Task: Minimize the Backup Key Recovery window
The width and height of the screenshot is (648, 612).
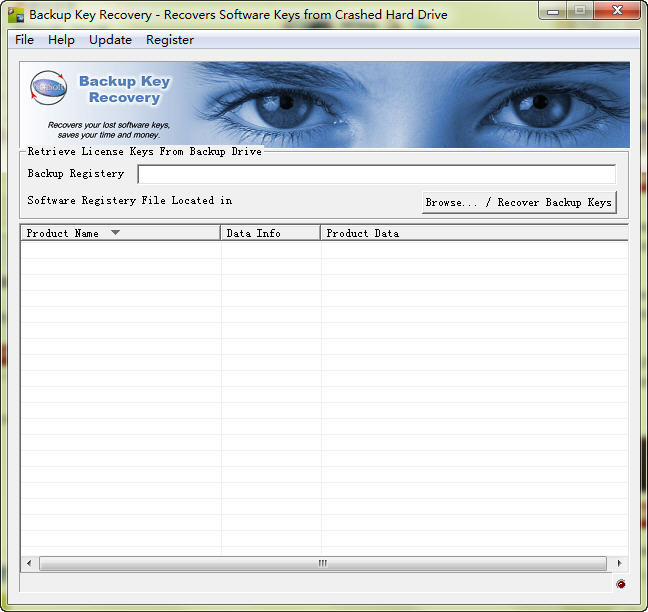Action: tap(553, 11)
